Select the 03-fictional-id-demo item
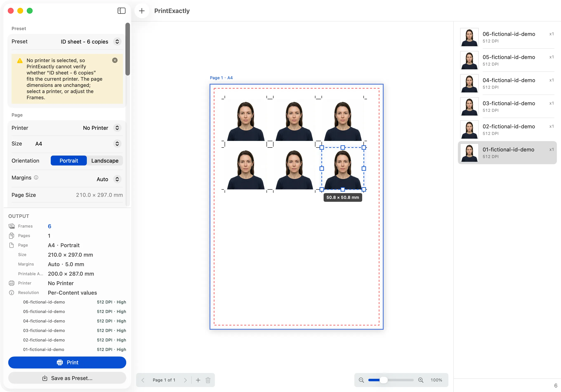 tap(507, 106)
